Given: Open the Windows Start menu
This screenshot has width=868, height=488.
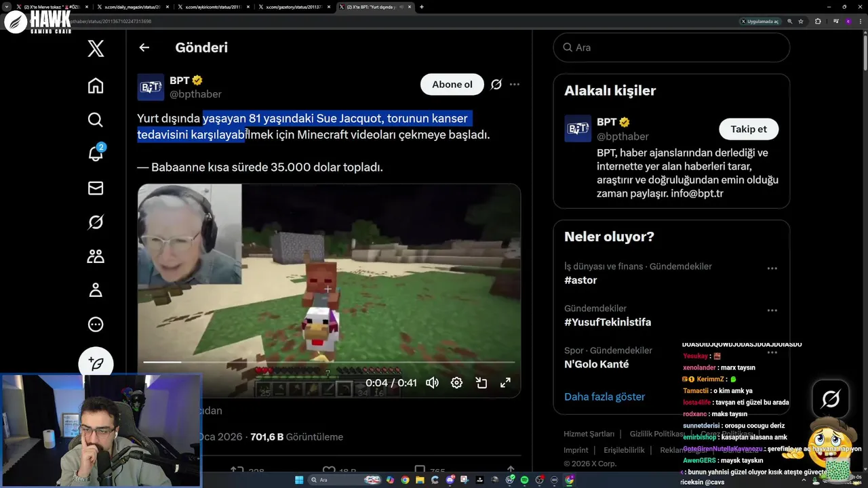Looking at the screenshot, I should point(299,480).
